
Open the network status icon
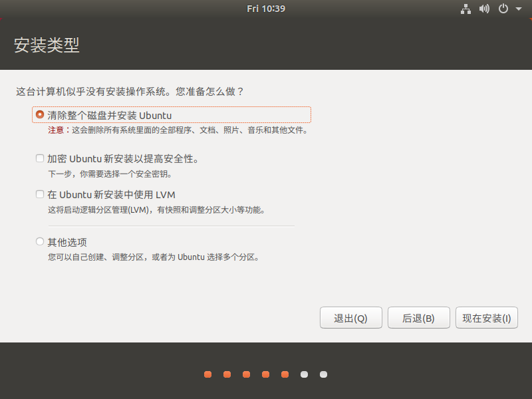[465, 9]
